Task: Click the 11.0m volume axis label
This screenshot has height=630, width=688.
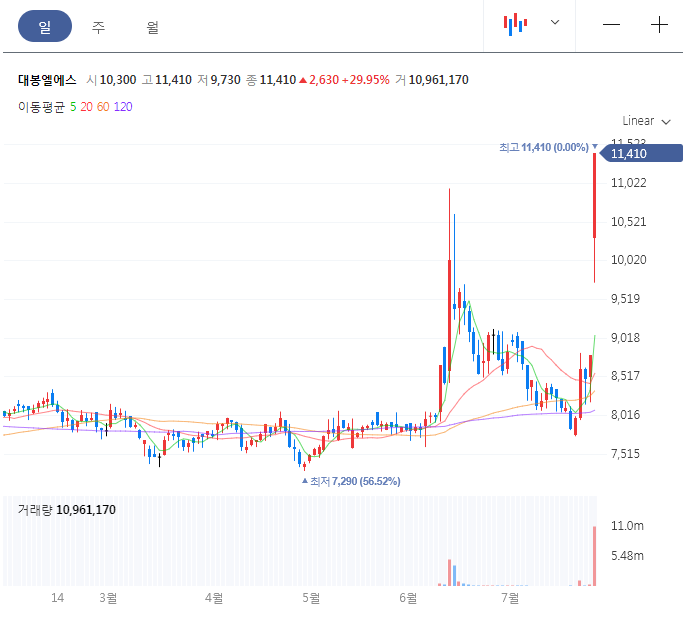Action: (627, 526)
